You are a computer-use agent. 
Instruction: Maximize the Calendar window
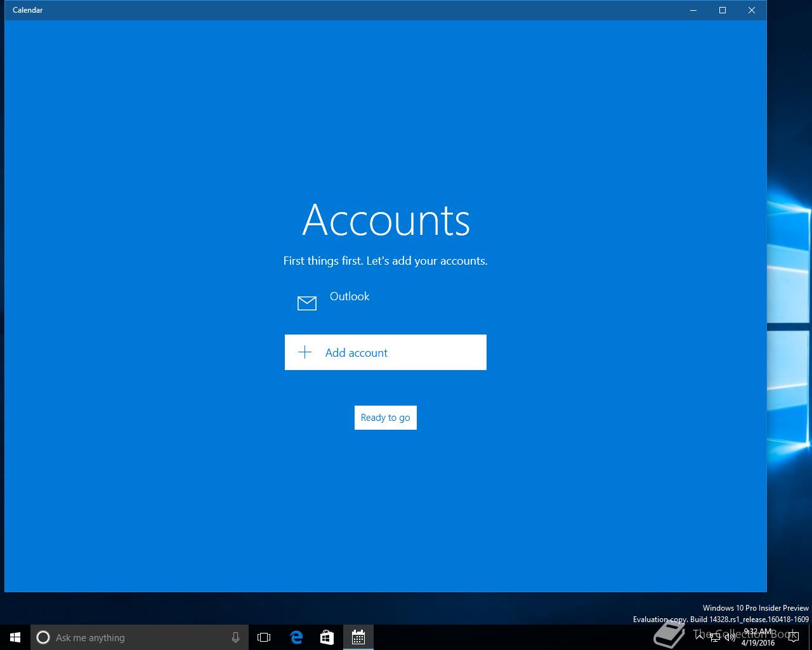pos(723,10)
